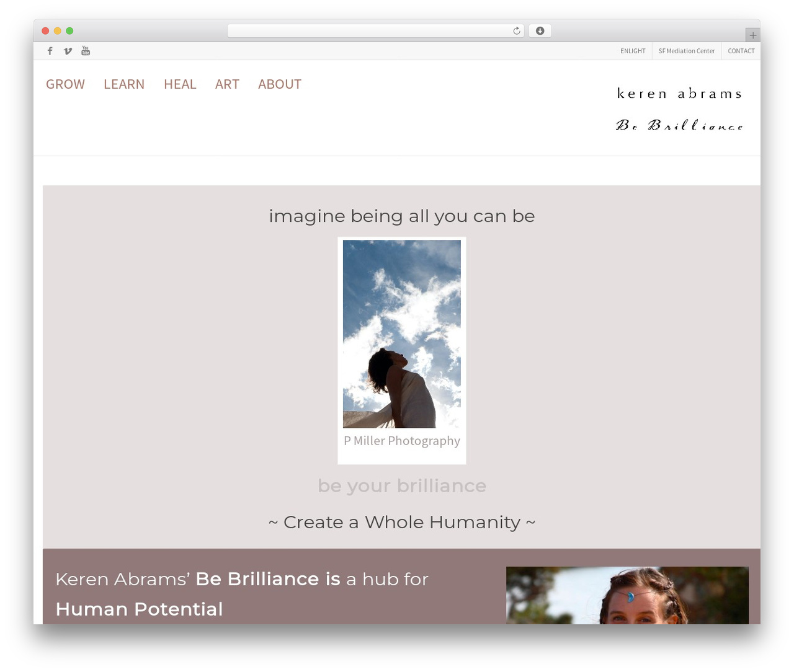The width and height of the screenshot is (794, 672).
Task: Focus the browser address bar
Action: pos(376,31)
